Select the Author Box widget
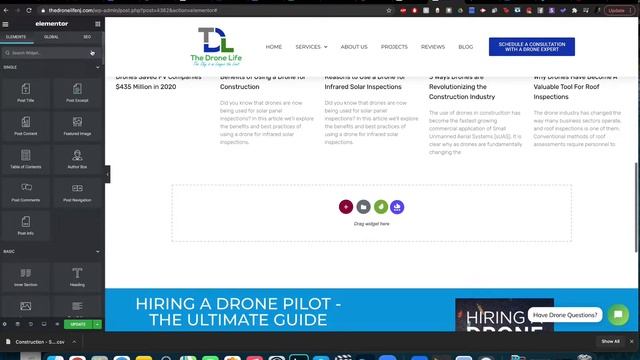The image size is (640, 360). coord(77,159)
